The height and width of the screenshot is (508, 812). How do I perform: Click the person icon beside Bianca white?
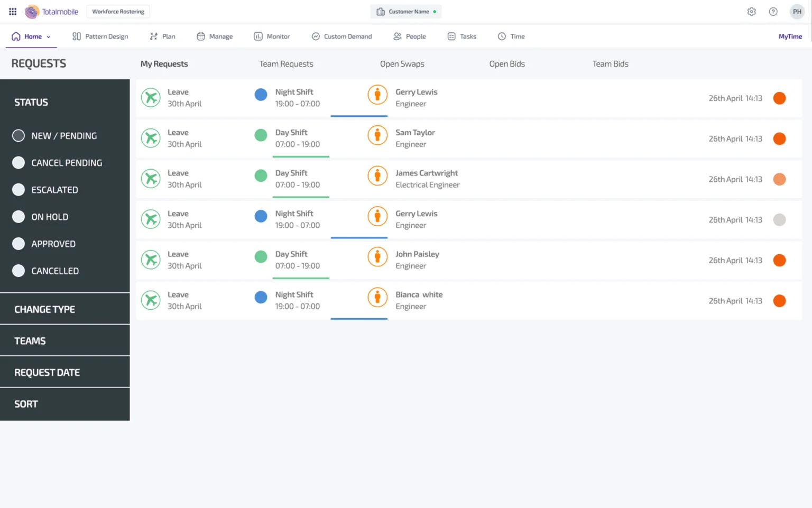pos(377,297)
